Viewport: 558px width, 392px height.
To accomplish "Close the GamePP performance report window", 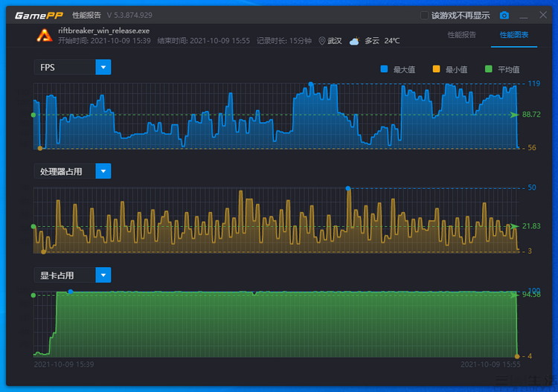I will pos(542,15).
